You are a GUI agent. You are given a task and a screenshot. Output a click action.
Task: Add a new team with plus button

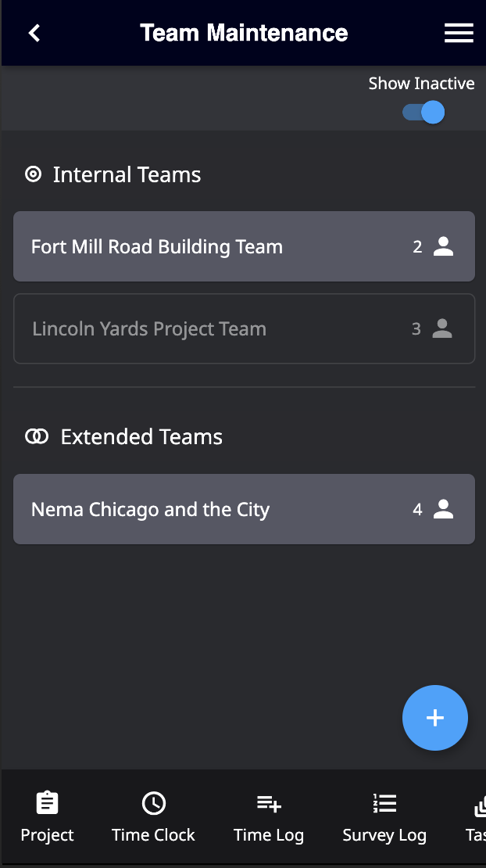pos(435,718)
